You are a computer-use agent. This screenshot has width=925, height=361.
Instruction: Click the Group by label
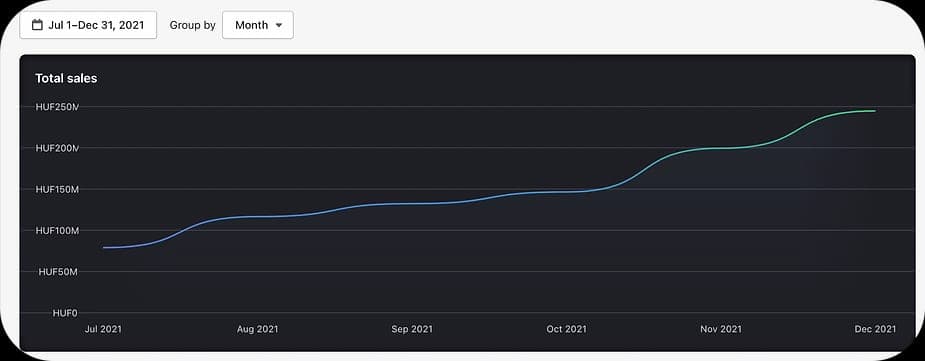(192, 25)
